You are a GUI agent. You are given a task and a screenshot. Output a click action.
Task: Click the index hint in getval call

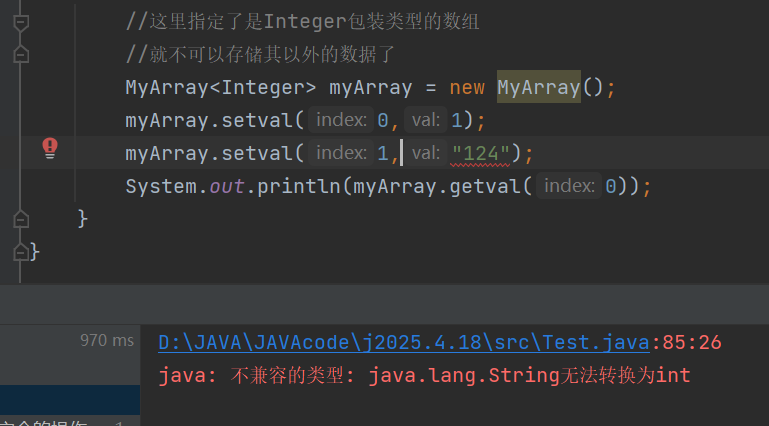pyautogui.click(x=569, y=186)
